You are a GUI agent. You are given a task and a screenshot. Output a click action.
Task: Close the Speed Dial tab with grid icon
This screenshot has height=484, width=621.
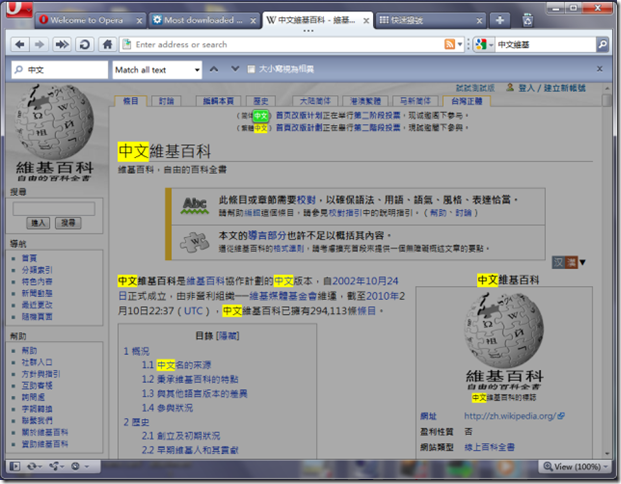(479, 21)
